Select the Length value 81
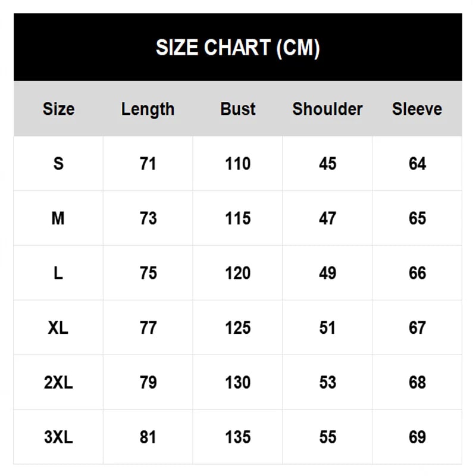Image resolution: width=476 pixels, height=476 pixels. 148,437
